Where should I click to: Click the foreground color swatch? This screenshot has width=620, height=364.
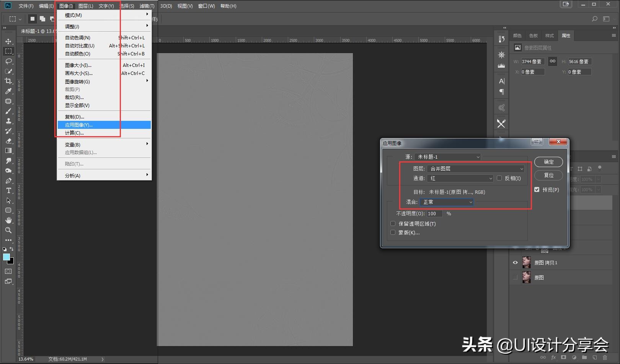[x=7, y=257]
